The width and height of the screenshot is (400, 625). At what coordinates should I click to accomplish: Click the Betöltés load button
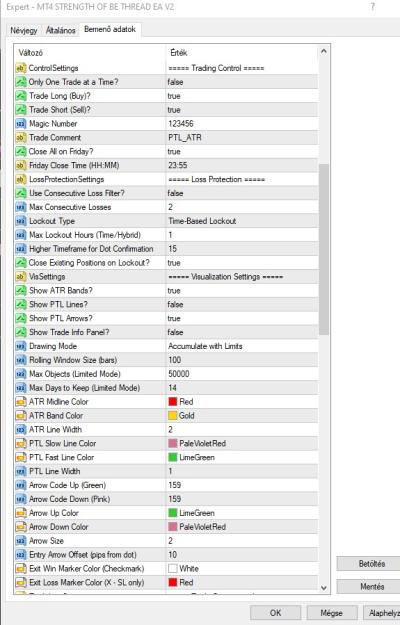click(368, 564)
